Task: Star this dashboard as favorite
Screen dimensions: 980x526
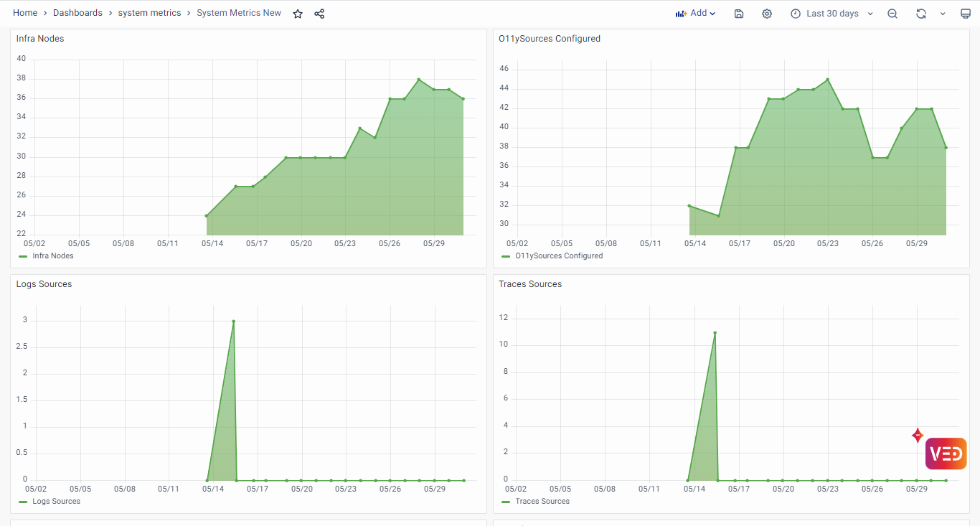Action: point(298,14)
